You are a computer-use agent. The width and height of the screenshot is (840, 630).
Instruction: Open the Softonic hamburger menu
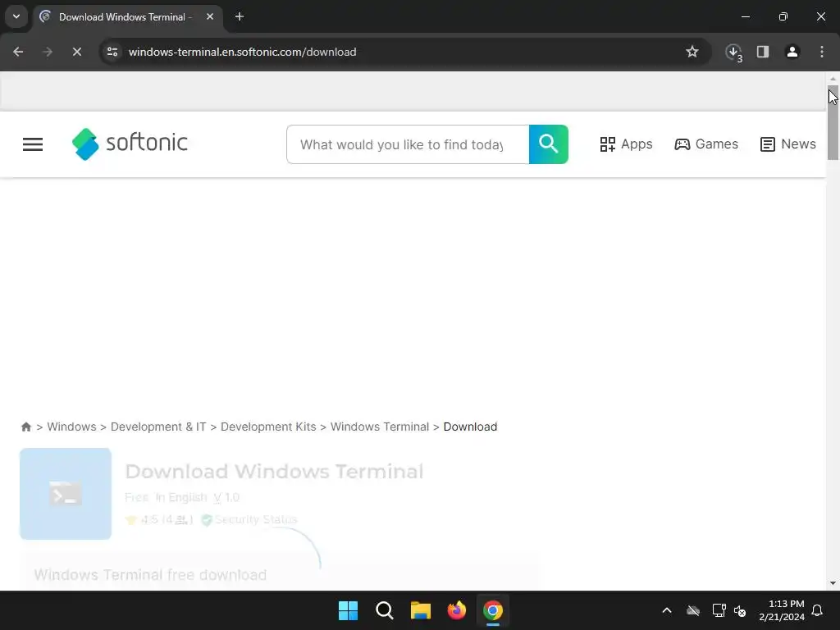pos(33,144)
